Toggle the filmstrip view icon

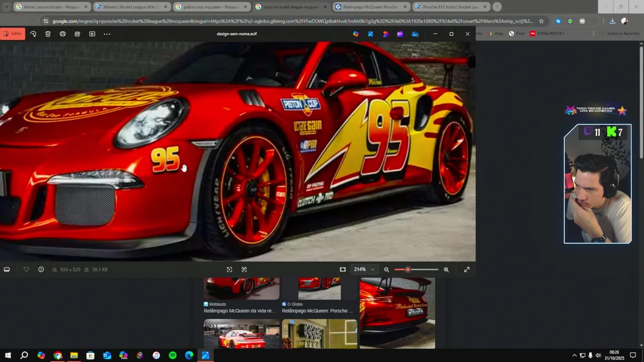tap(7, 269)
